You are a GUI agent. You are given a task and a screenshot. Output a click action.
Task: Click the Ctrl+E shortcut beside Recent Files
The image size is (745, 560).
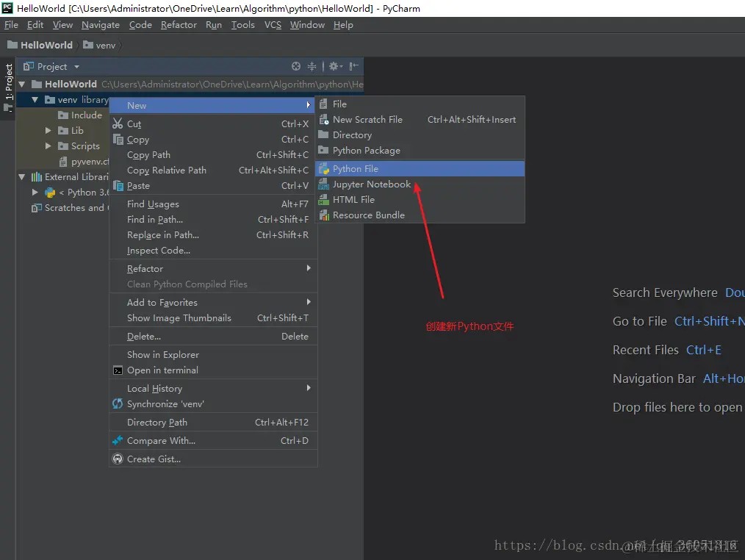(704, 350)
